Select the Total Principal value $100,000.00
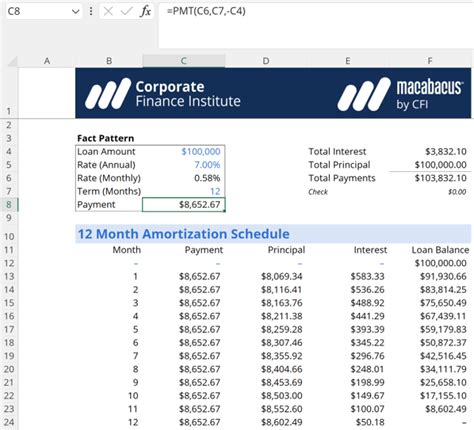474x430 pixels. pos(440,165)
